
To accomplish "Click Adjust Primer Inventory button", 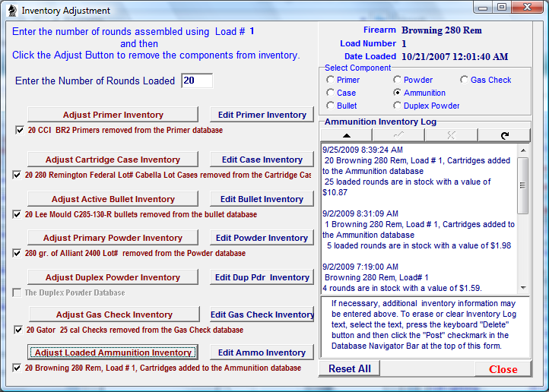I will point(113,115).
